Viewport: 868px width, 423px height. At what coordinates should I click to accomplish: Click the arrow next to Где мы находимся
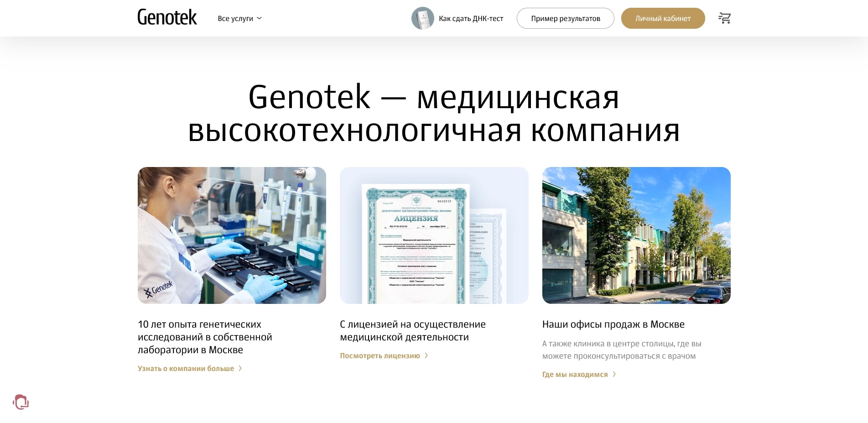click(615, 374)
